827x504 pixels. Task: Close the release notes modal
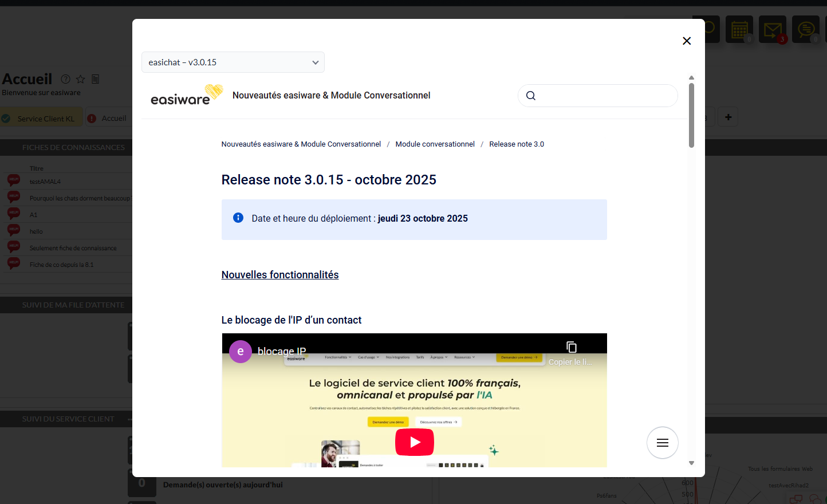pos(687,41)
